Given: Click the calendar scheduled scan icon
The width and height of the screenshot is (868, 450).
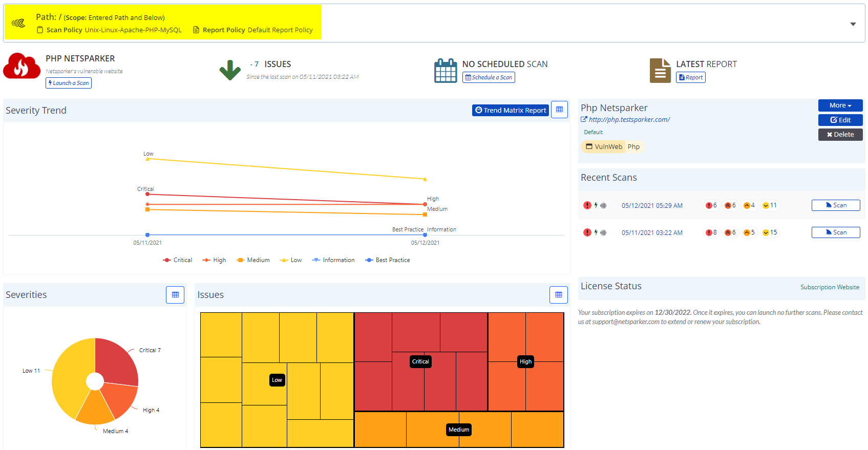Looking at the screenshot, I should click(x=446, y=70).
